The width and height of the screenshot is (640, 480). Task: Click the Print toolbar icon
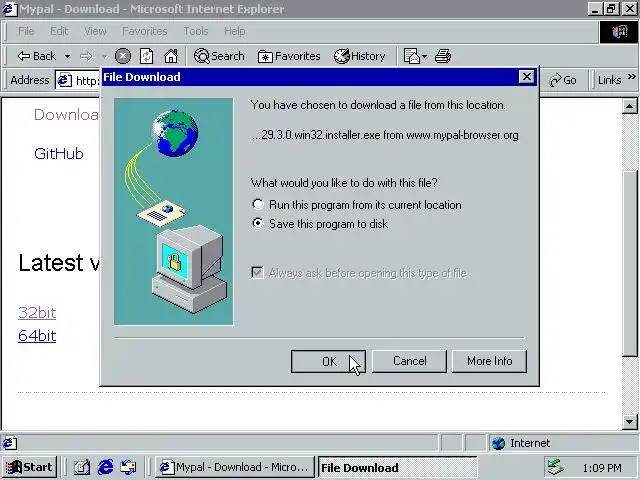point(443,56)
